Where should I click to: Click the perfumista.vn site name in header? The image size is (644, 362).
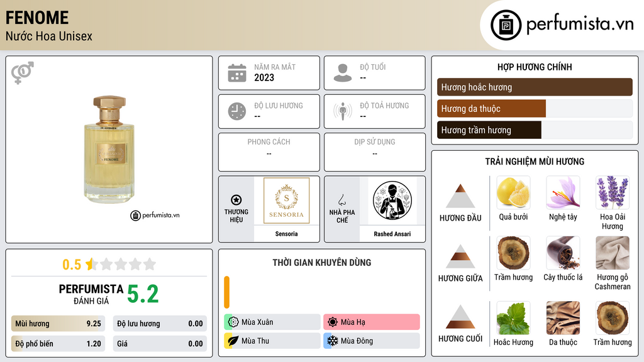580,24
